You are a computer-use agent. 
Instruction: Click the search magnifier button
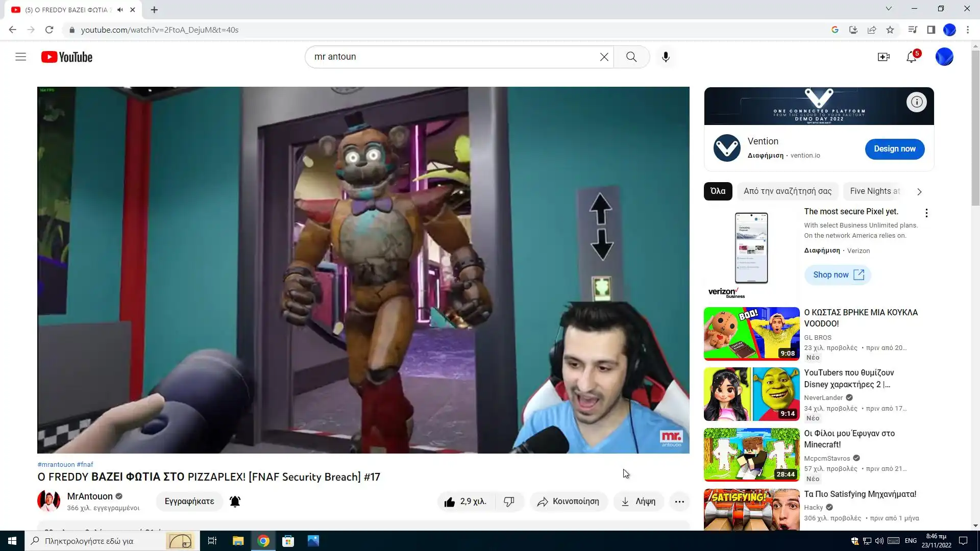(x=631, y=57)
